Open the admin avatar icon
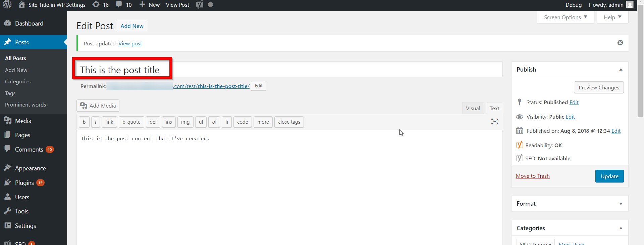Screen dimensions: 644x245 point(630,5)
